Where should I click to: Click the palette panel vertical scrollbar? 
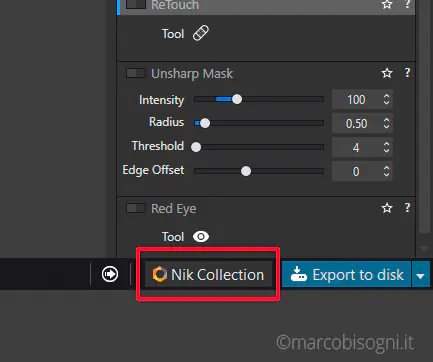[x=424, y=117]
